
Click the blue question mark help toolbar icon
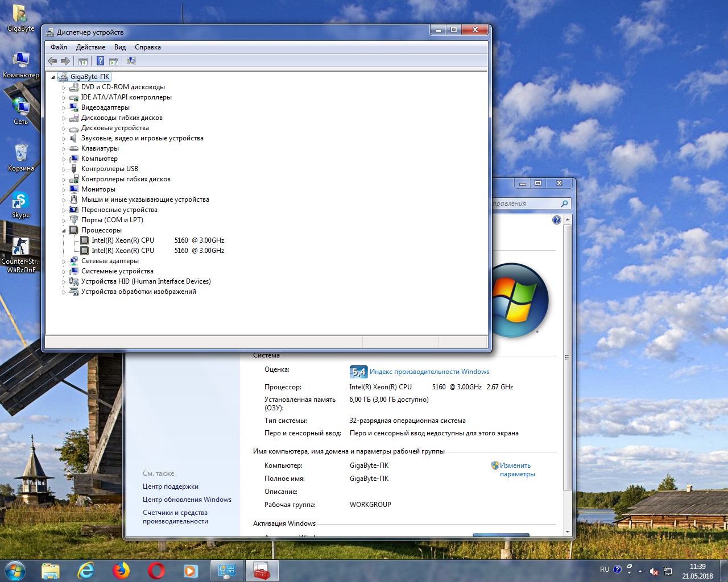(100, 61)
